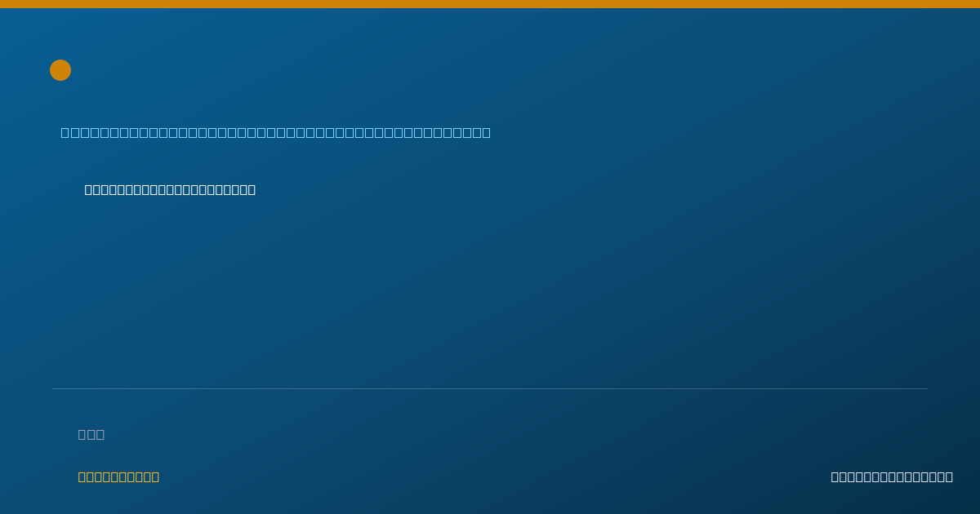
Task: Click the thin horizontal divider line
Action: click(x=490, y=388)
